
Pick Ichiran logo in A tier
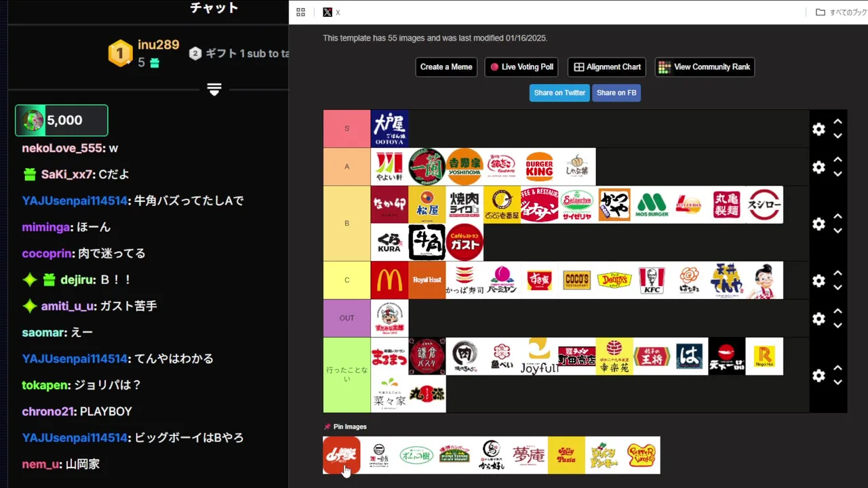coord(427,167)
